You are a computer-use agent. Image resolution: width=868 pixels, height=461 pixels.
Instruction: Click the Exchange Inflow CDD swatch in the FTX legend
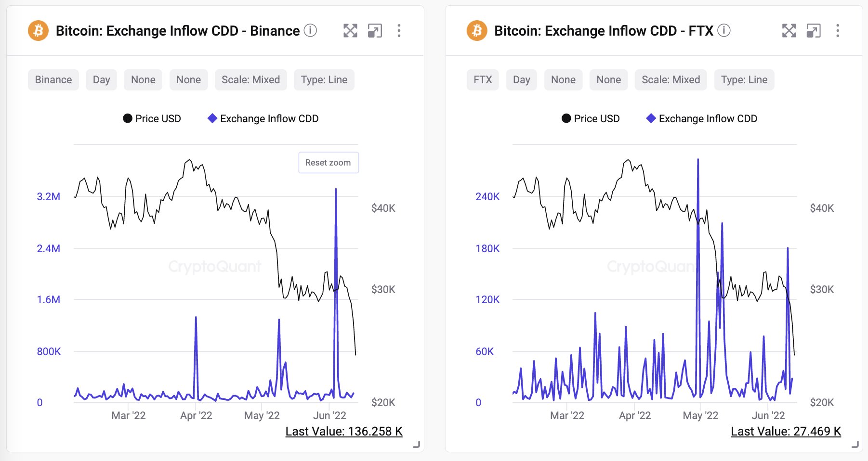pos(651,118)
